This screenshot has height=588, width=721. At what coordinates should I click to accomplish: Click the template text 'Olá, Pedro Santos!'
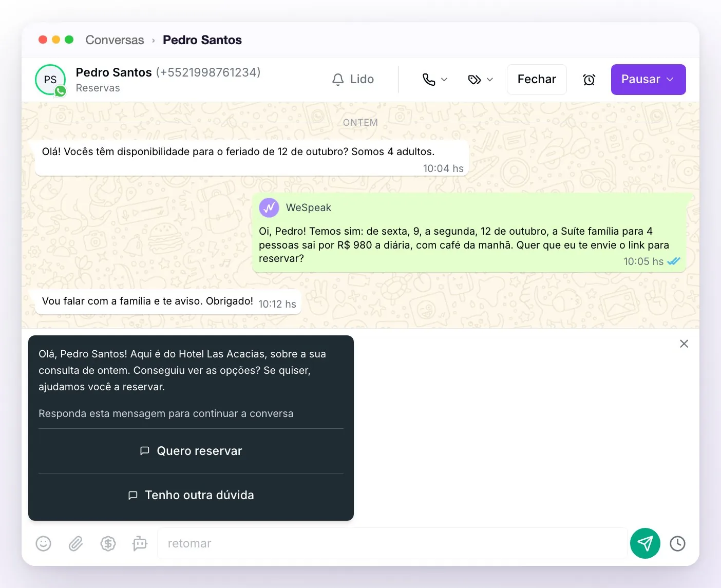[182, 370]
